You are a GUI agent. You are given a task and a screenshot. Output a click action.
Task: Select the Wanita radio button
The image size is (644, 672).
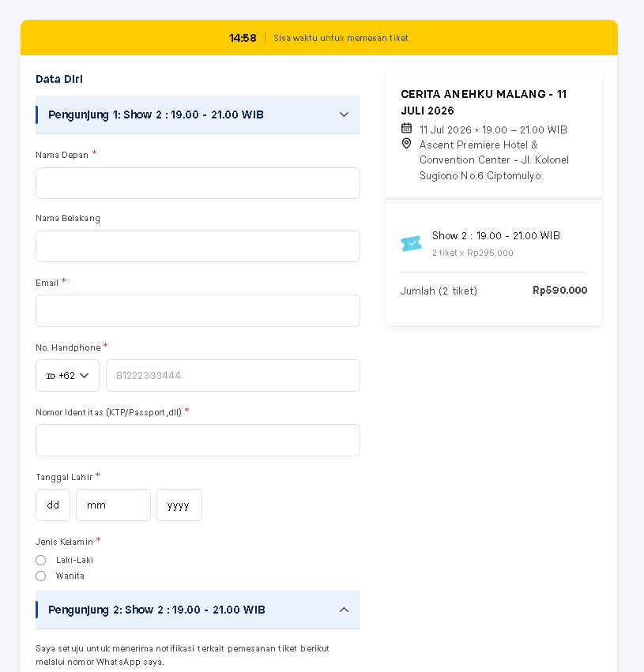click(41, 576)
